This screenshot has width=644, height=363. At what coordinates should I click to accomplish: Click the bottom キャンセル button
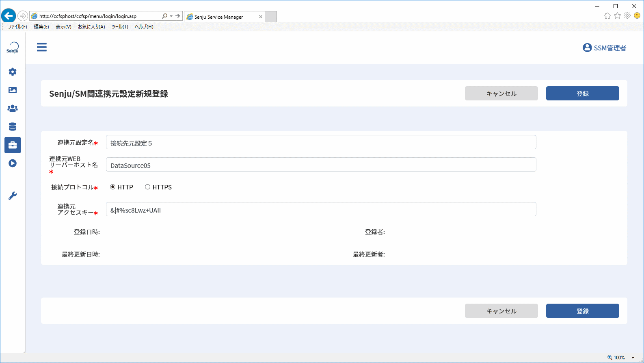pos(501,311)
